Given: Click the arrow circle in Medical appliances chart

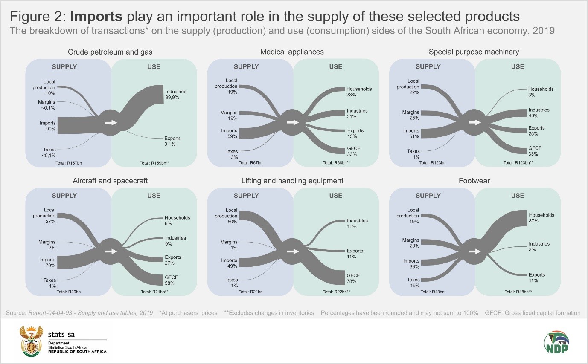Looking at the screenshot, I should [x=292, y=122].
